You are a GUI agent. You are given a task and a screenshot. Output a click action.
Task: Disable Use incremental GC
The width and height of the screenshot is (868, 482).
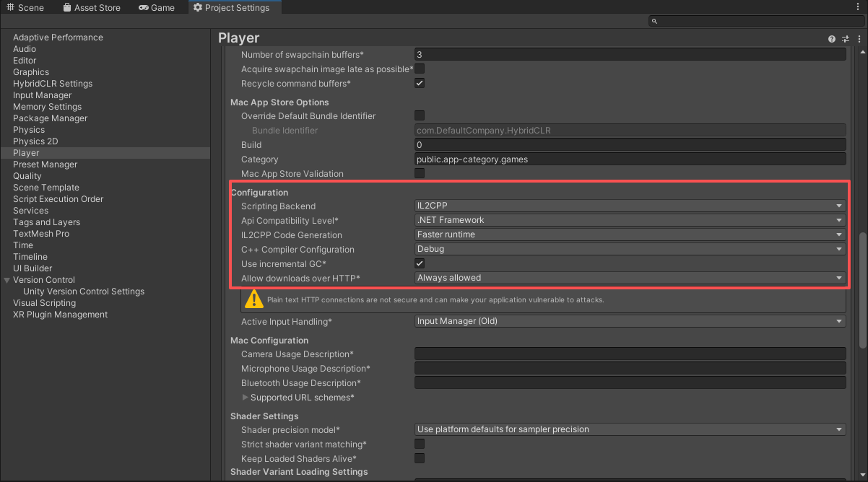(x=420, y=263)
